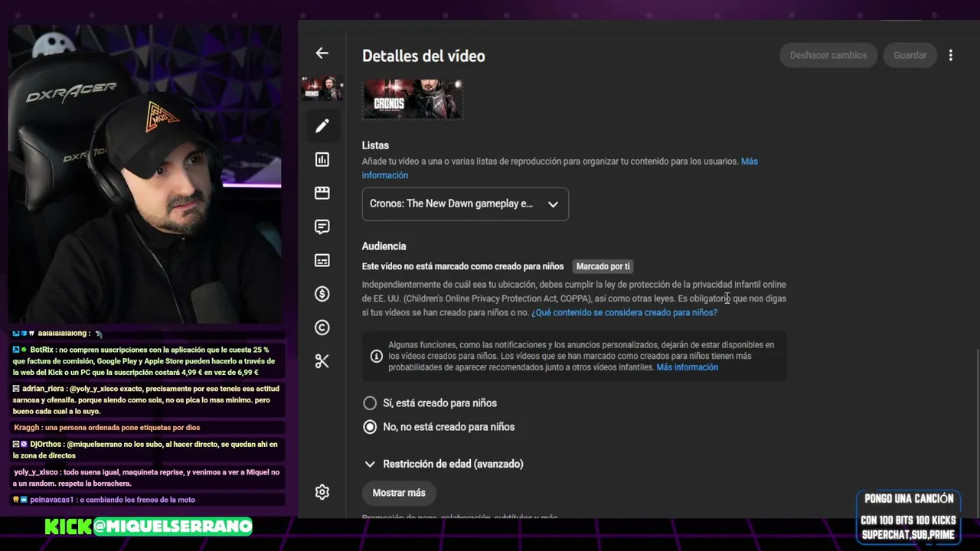Click 'Este vídeo no está marcado como creado para niños' text
The image size is (980, 551).
[x=463, y=266]
